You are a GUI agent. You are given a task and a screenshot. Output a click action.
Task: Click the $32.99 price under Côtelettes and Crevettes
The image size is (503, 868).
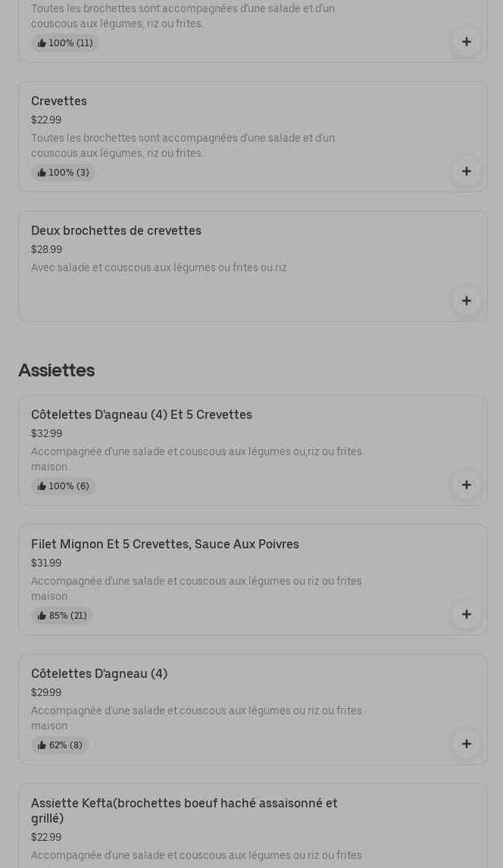click(46, 433)
